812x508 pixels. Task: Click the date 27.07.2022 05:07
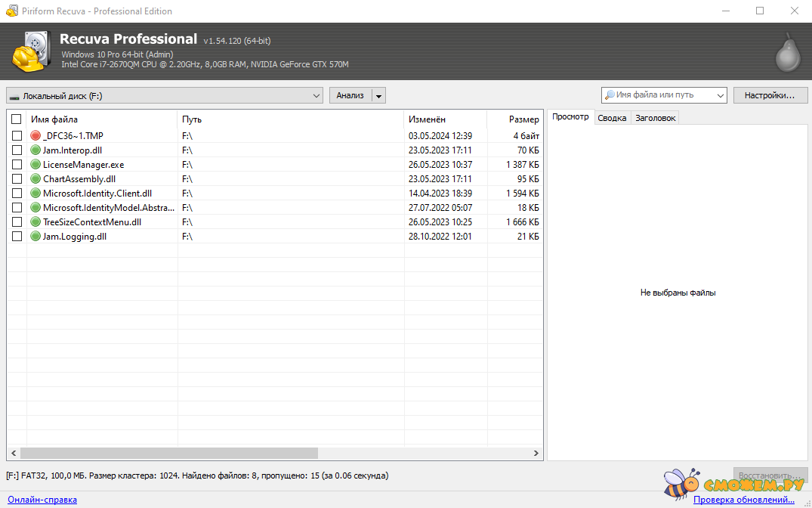pyautogui.click(x=440, y=208)
